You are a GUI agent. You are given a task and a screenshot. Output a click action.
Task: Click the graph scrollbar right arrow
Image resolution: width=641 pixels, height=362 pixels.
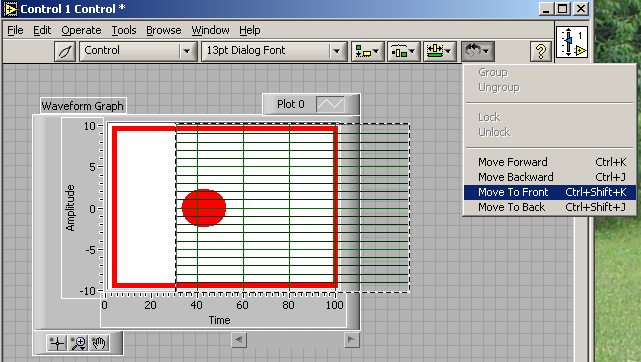(x=351, y=340)
